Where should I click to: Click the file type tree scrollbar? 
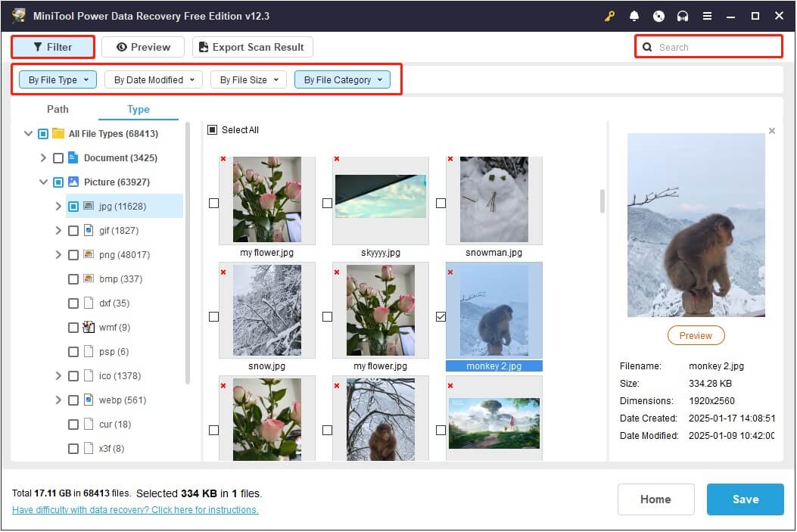(188, 253)
